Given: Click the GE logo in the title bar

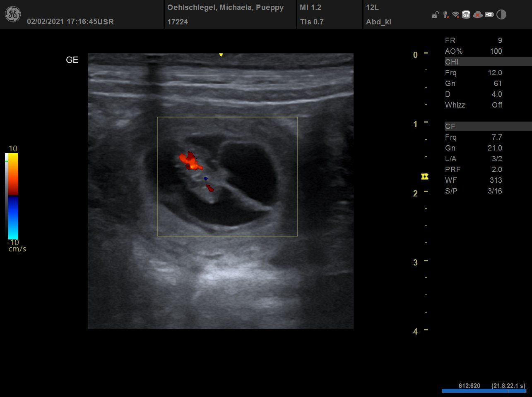Looking at the screenshot, I should [13, 14].
